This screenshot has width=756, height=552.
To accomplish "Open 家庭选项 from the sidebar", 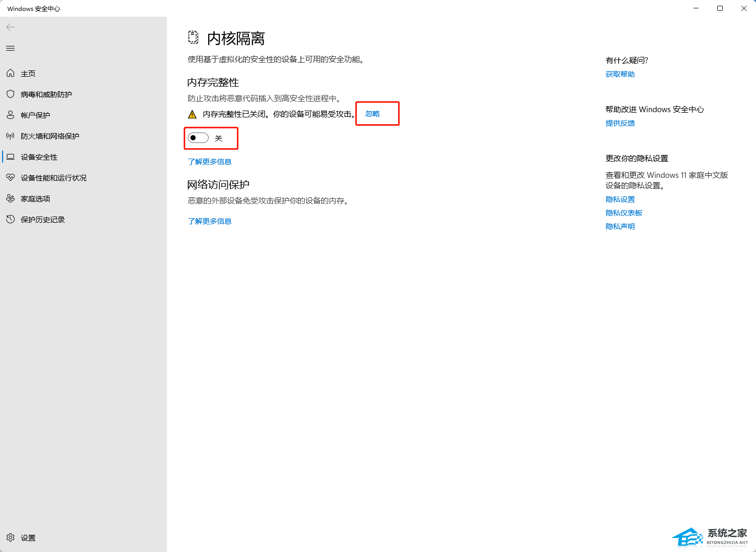I will click(x=35, y=199).
